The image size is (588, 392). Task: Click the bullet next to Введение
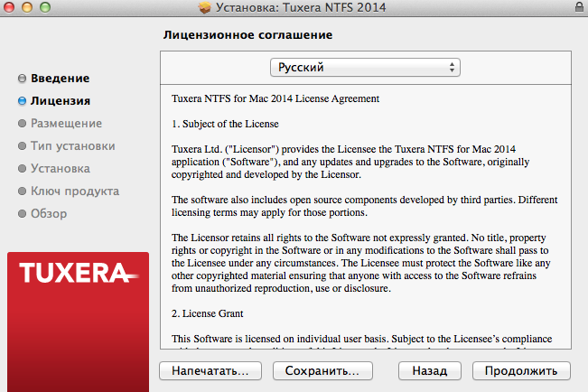(22, 78)
